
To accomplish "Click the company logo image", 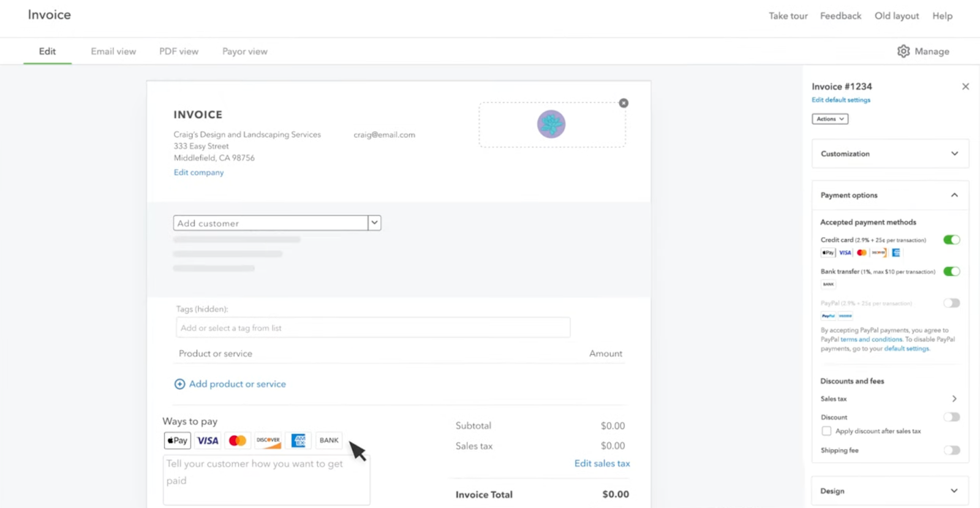I will [x=551, y=124].
